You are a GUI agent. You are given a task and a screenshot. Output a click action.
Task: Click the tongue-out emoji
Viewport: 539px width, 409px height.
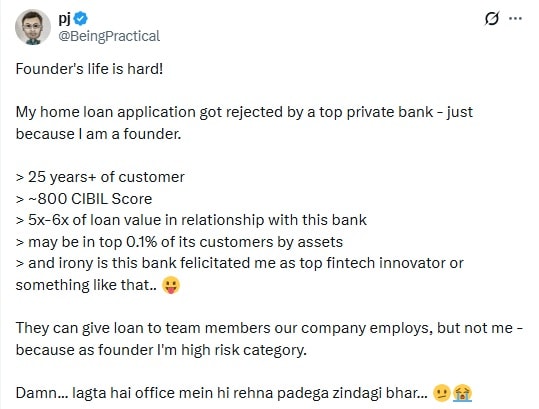(171, 285)
